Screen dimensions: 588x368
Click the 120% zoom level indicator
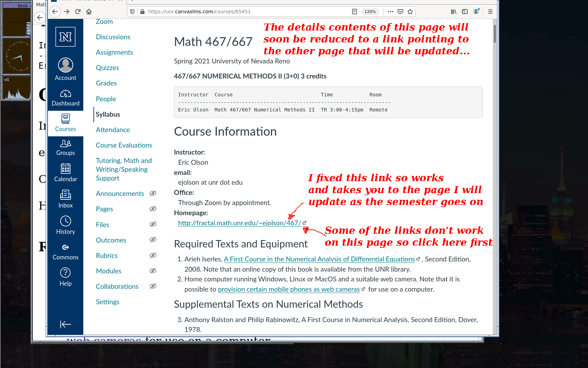[370, 12]
